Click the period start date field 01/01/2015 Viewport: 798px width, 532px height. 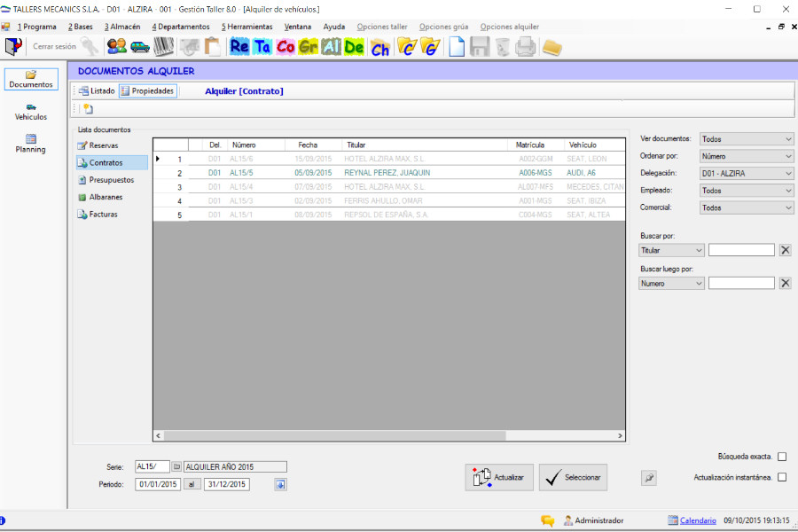pos(158,484)
